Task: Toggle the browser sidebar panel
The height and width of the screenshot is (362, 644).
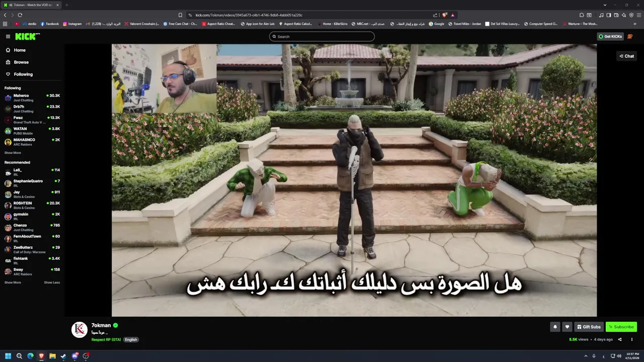Action: 608,15
